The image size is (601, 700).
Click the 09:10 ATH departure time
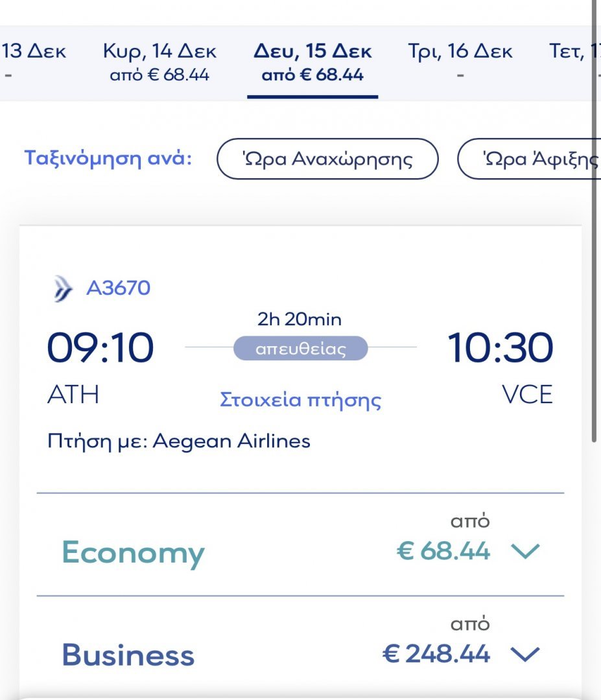tap(100, 348)
